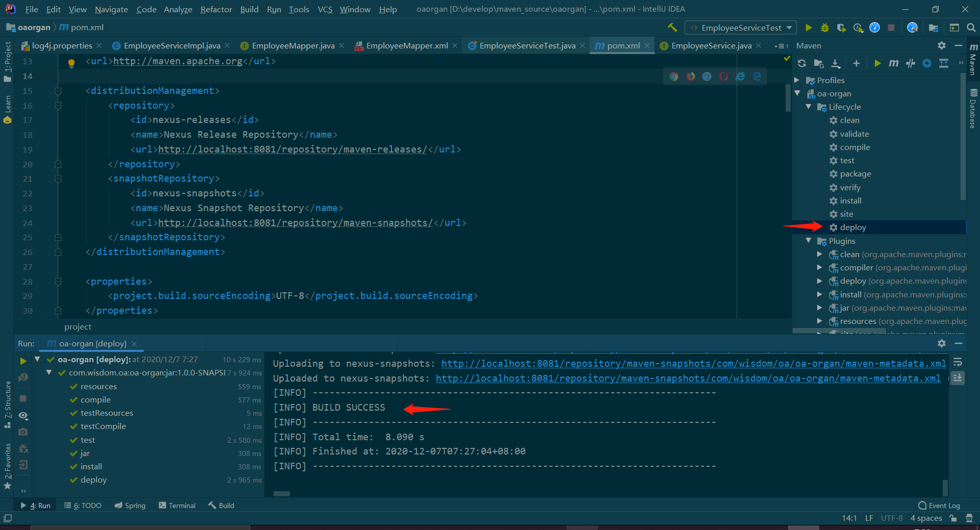Open the Database side tool window
Image resolution: width=980 pixels, height=530 pixels.
[x=973, y=109]
